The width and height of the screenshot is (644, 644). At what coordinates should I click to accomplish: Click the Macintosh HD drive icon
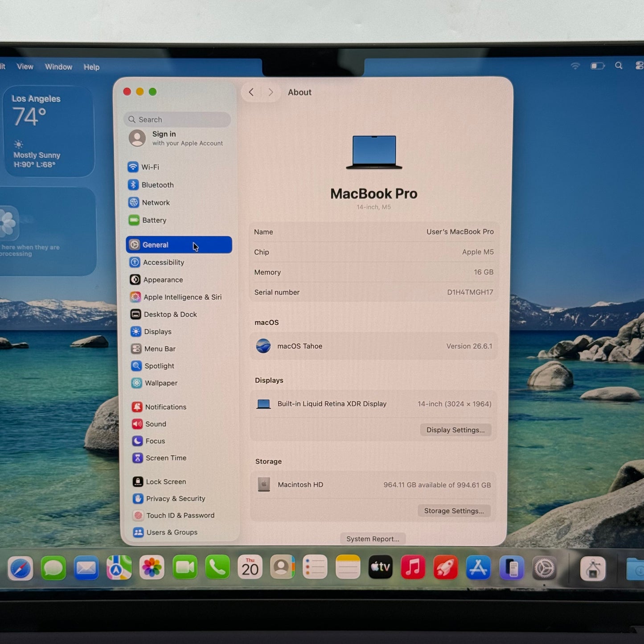(264, 484)
